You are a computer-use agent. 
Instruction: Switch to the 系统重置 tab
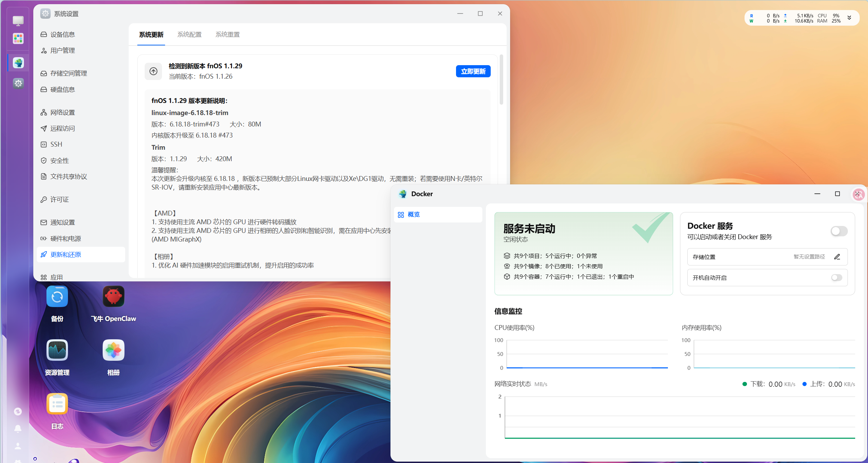coord(227,34)
